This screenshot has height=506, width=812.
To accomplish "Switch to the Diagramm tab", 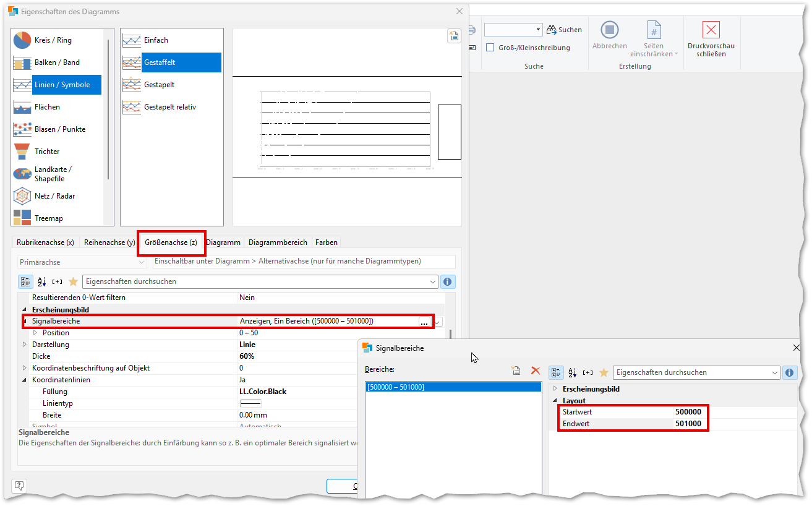I will [x=223, y=242].
